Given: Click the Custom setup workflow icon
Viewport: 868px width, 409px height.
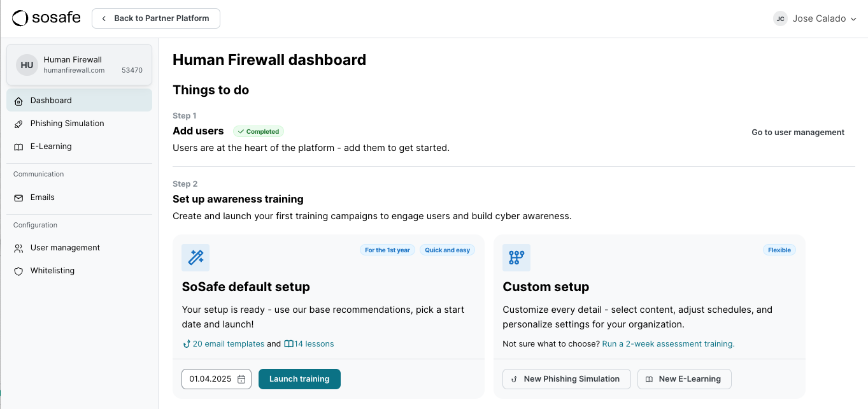Looking at the screenshot, I should 516,257.
